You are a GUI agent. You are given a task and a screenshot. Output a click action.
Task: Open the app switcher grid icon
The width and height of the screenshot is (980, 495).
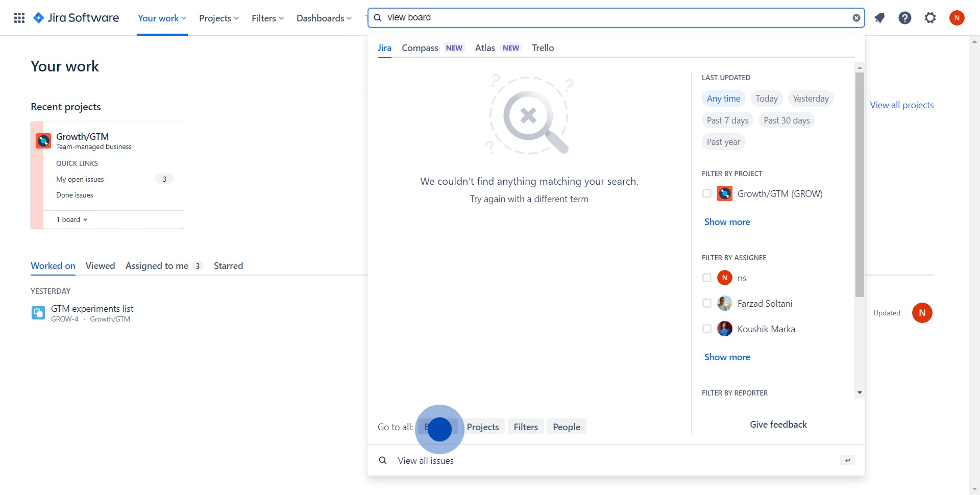[19, 18]
